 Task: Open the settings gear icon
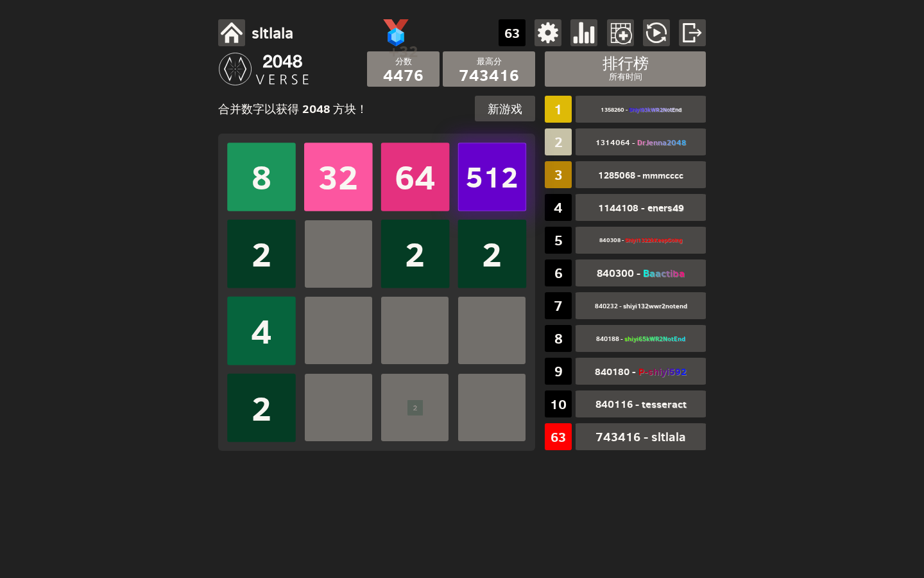pyautogui.click(x=548, y=33)
